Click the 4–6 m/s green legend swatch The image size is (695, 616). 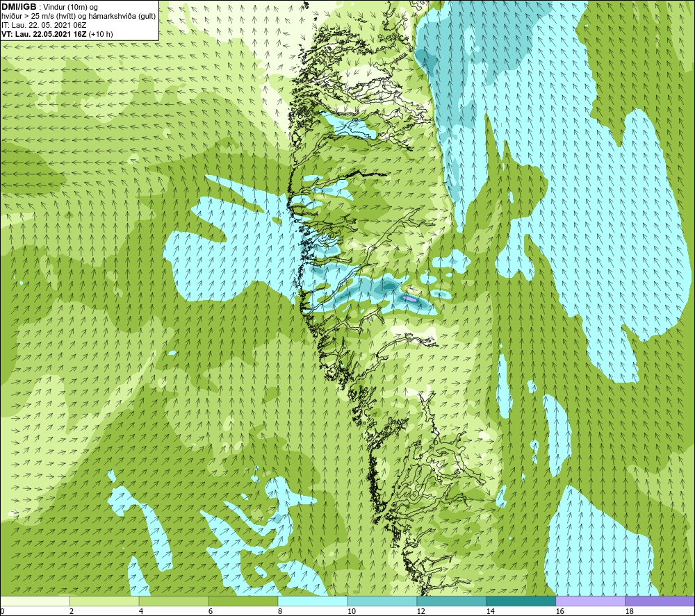pos(174,601)
